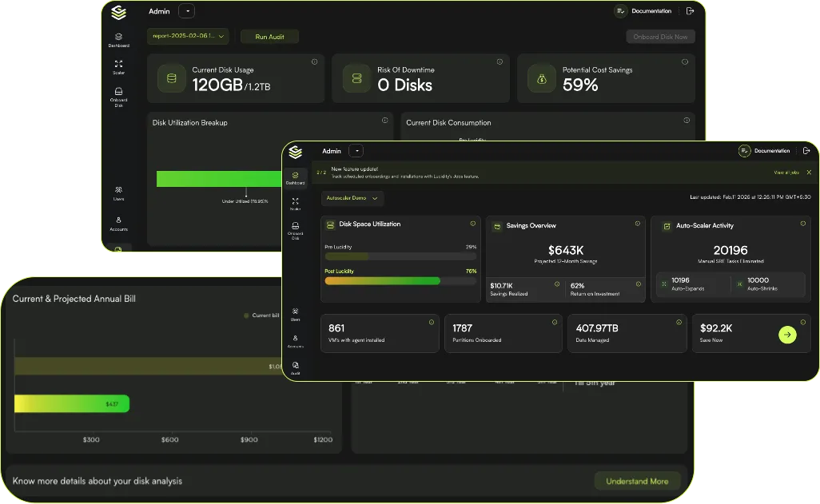Show info for Partitions Onboarded card
Image resolution: width=820 pixels, height=504 pixels.
[x=555, y=322]
